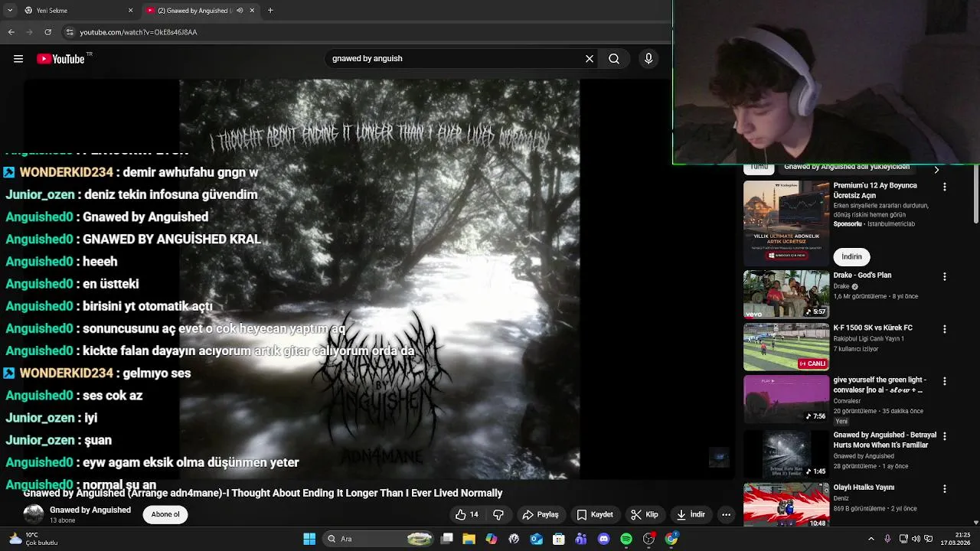980x551 pixels.
Task: Open Outlook from taskbar
Action: (x=536, y=539)
